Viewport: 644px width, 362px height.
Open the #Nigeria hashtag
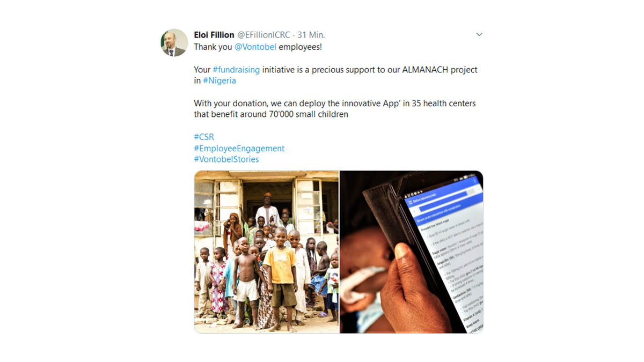pos(219,80)
